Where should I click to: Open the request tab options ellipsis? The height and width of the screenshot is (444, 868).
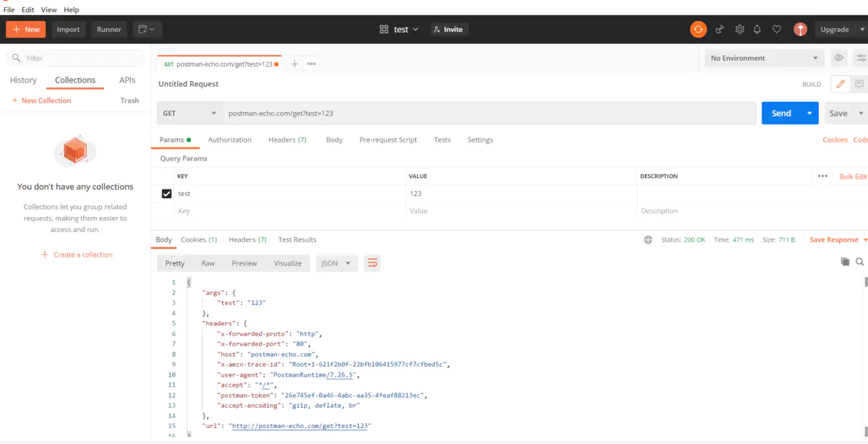click(x=312, y=64)
